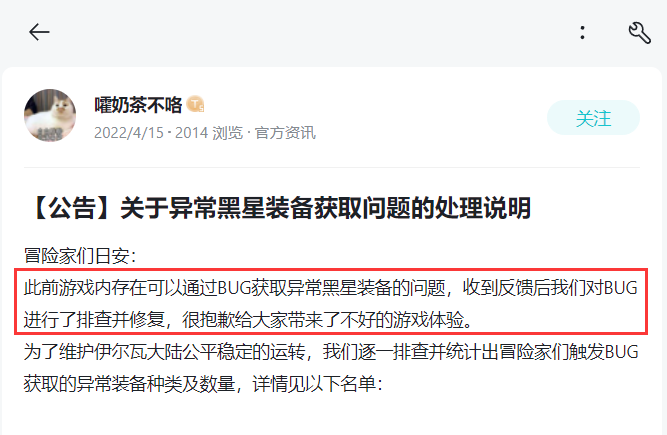Open the author's cat avatar
The width and height of the screenshot is (667, 435).
pyautogui.click(x=50, y=115)
